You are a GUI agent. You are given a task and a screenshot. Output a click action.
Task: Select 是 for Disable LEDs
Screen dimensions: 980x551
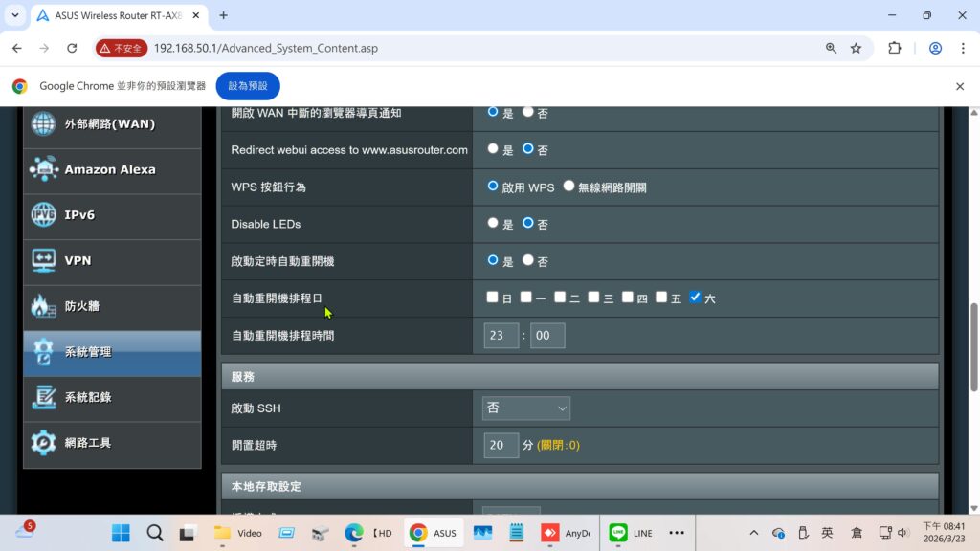(493, 223)
